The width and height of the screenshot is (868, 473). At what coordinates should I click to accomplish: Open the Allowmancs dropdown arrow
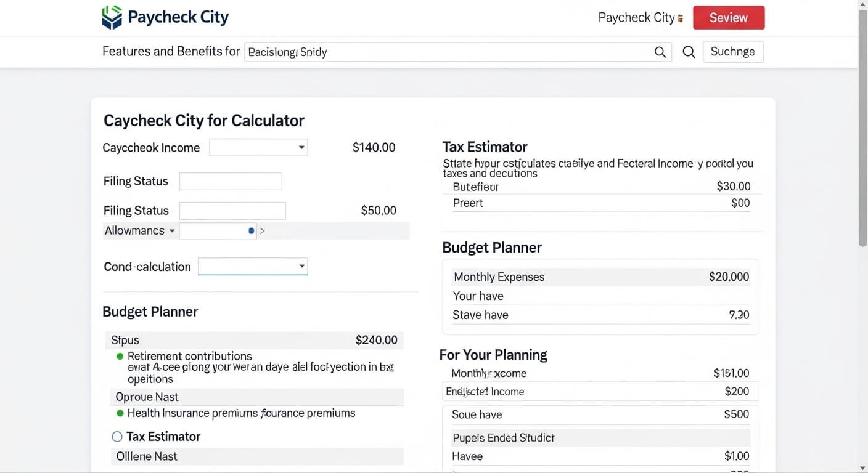[x=172, y=231]
